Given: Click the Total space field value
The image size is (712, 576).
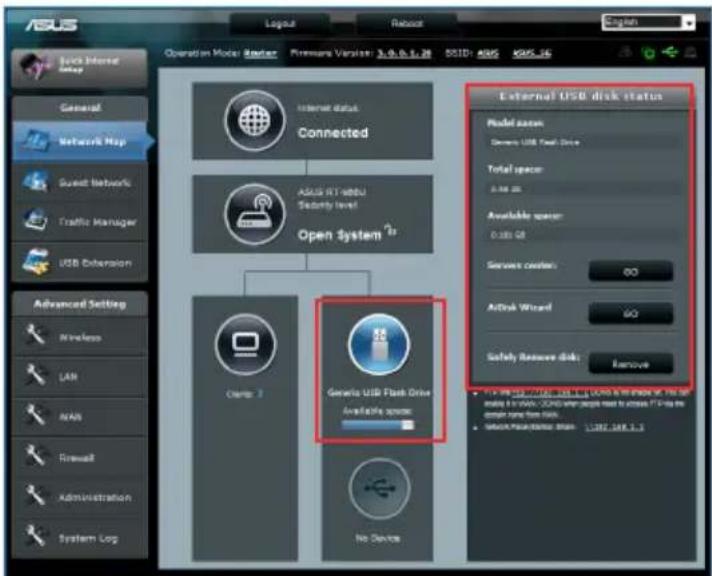Looking at the screenshot, I should coord(583,189).
